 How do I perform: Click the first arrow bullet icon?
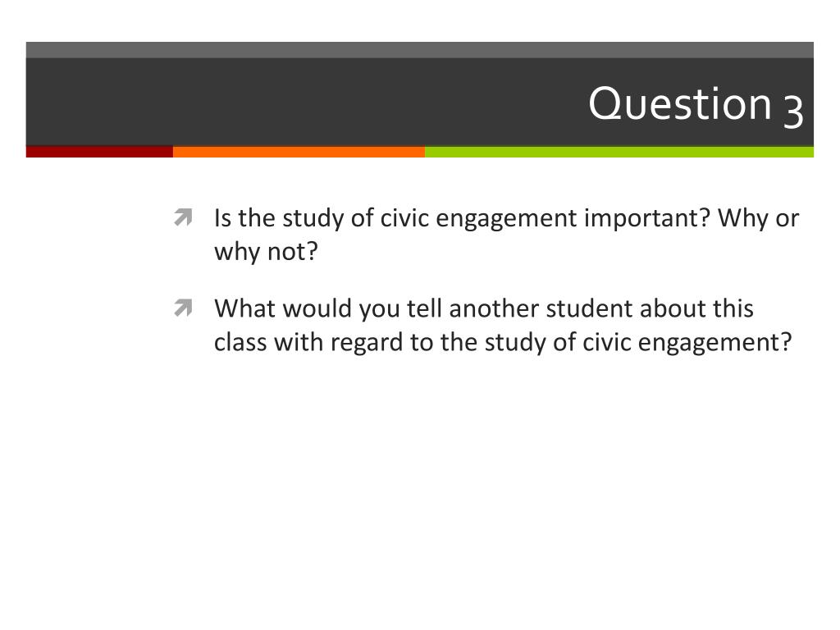(183, 217)
